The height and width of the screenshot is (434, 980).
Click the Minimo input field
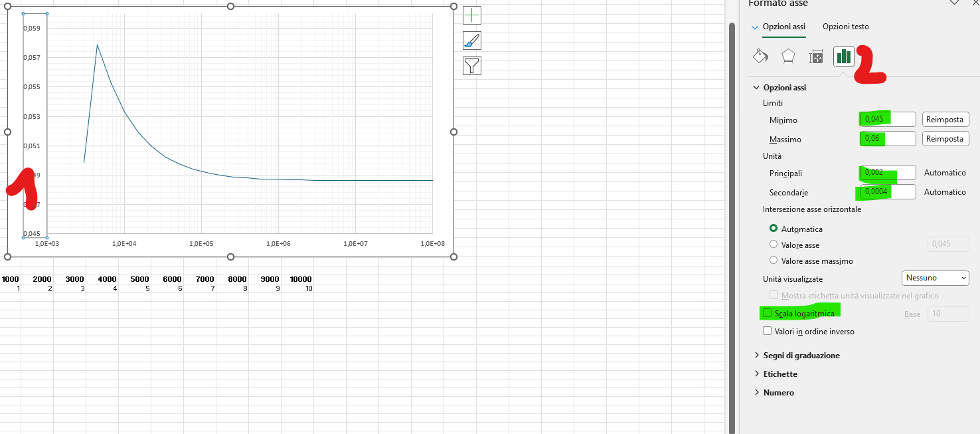click(x=888, y=120)
